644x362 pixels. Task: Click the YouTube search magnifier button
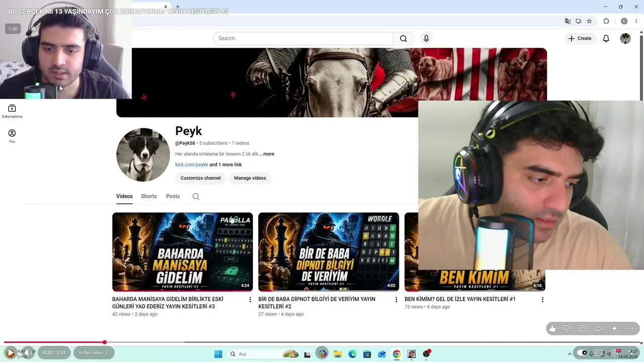pyautogui.click(x=404, y=39)
